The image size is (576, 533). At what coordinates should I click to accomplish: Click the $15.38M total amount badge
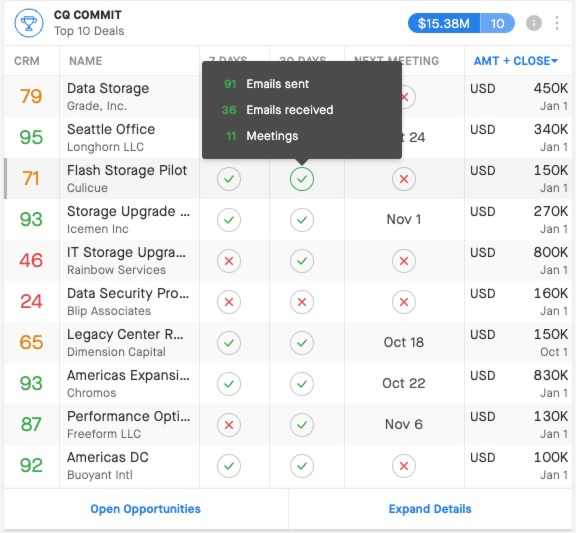[444, 24]
